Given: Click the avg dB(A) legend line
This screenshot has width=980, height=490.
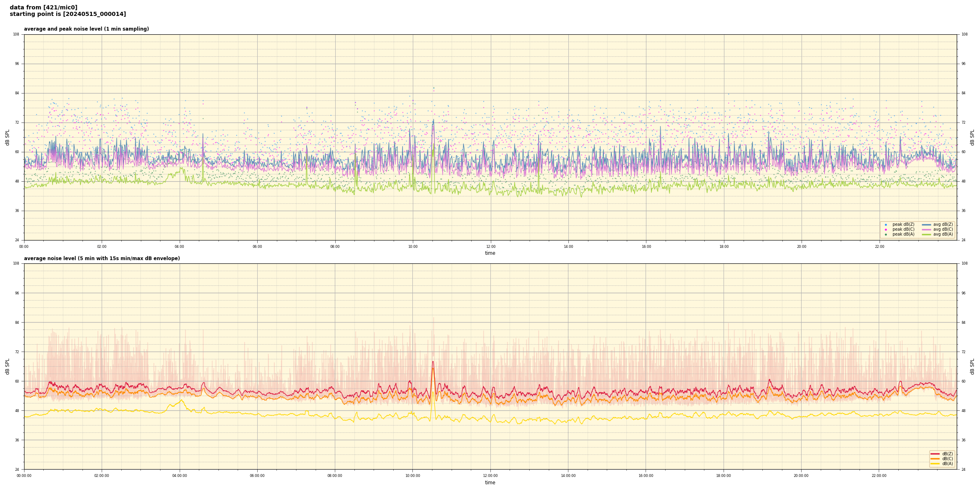Looking at the screenshot, I should [927, 234].
